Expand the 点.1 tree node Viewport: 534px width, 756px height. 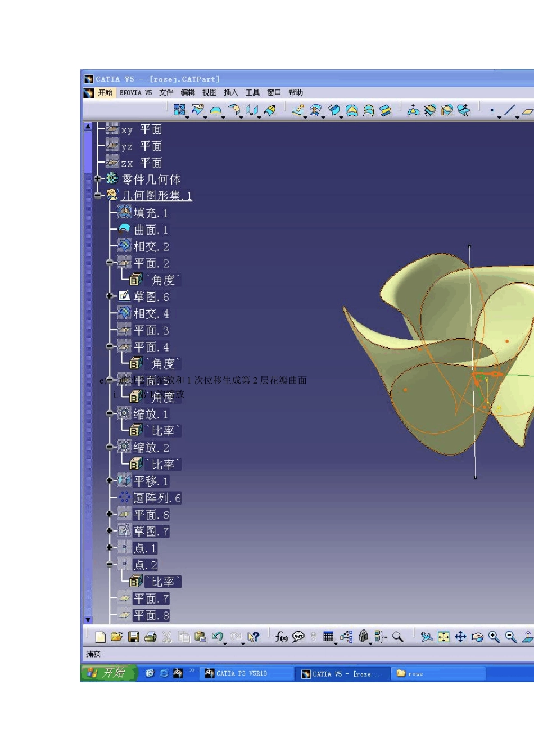[110, 547]
